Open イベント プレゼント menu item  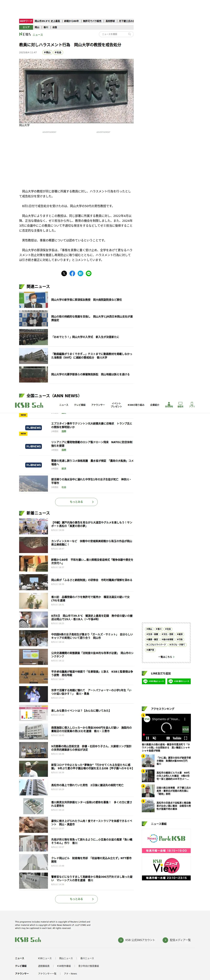116,405
